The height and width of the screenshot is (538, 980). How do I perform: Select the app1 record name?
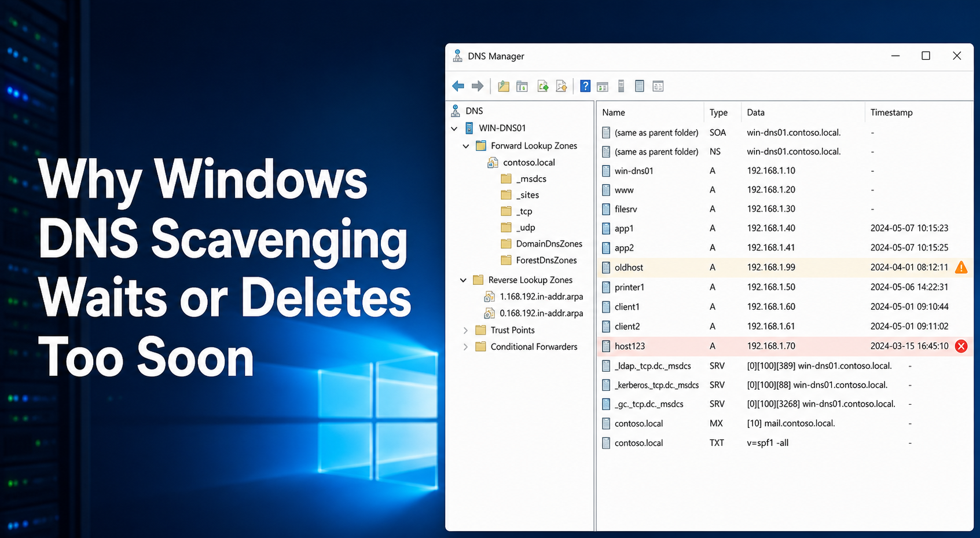[x=624, y=229]
